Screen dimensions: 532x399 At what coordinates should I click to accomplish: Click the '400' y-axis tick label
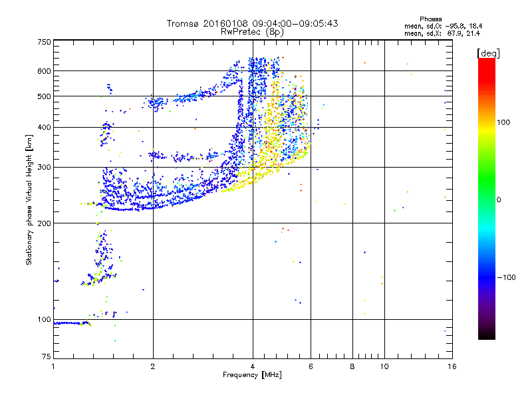coord(44,128)
